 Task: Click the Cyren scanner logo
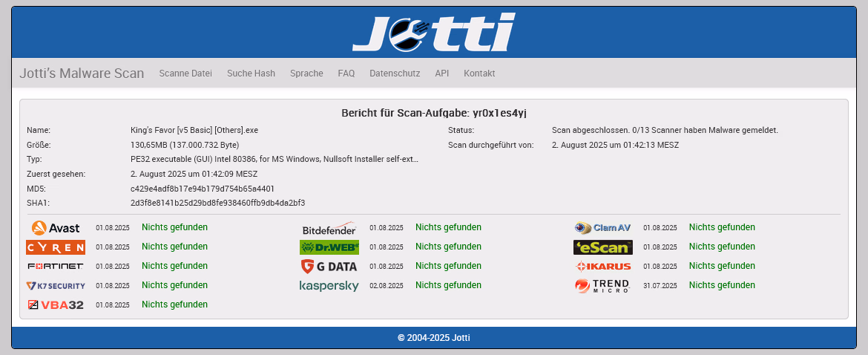coord(56,247)
